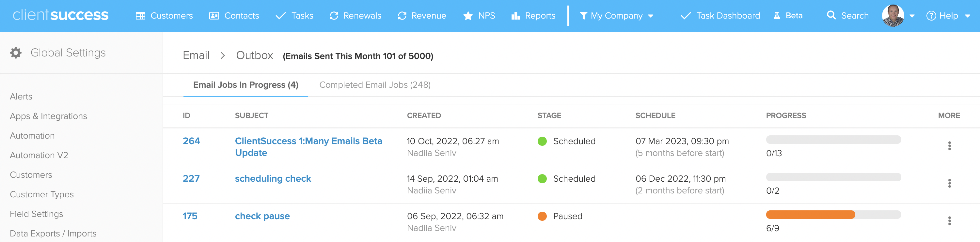Image resolution: width=980 pixels, height=242 pixels.
Task: Open Automation V2 settings
Action: 39,155
